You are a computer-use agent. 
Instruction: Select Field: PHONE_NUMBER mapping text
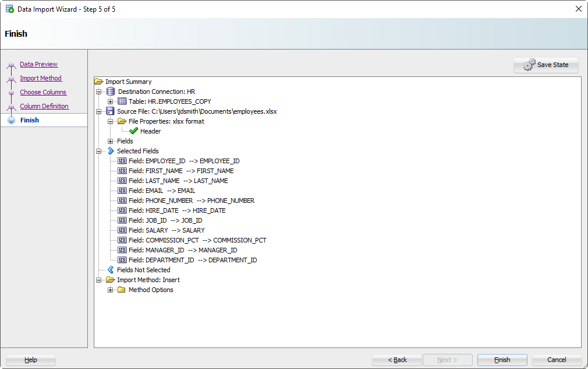(192, 201)
